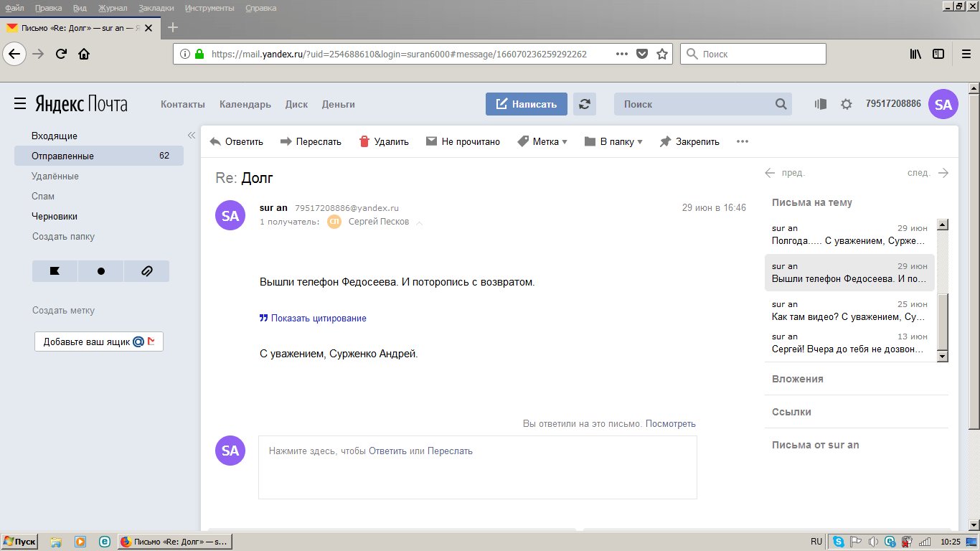Open the Закладки browser menu
980x551 pixels.
coord(156,8)
